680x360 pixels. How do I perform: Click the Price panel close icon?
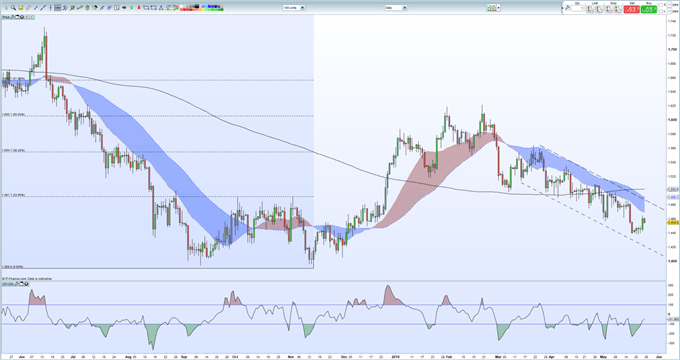click(x=22, y=17)
